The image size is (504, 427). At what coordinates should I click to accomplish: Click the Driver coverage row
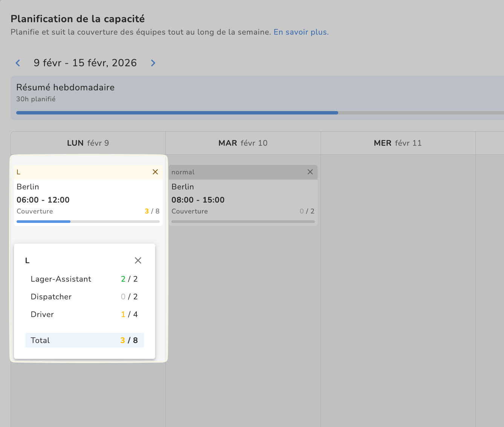(84, 314)
